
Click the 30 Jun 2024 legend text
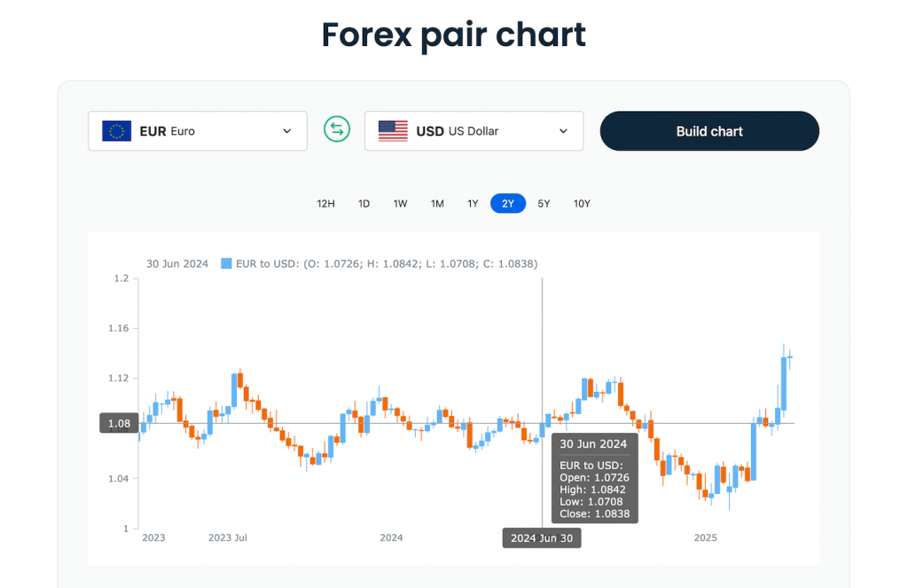point(177,263)
